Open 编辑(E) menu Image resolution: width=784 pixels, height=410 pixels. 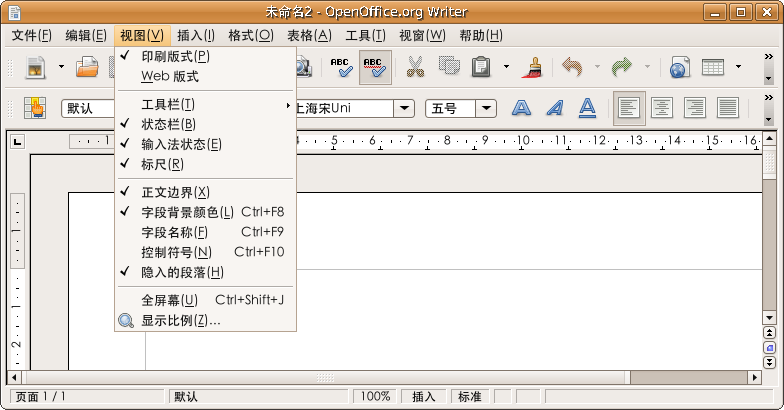coord(86,36)
